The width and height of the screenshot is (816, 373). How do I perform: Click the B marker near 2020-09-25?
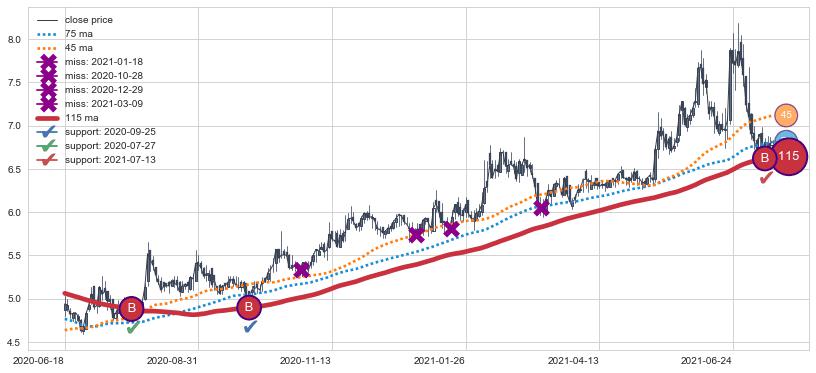249,307
